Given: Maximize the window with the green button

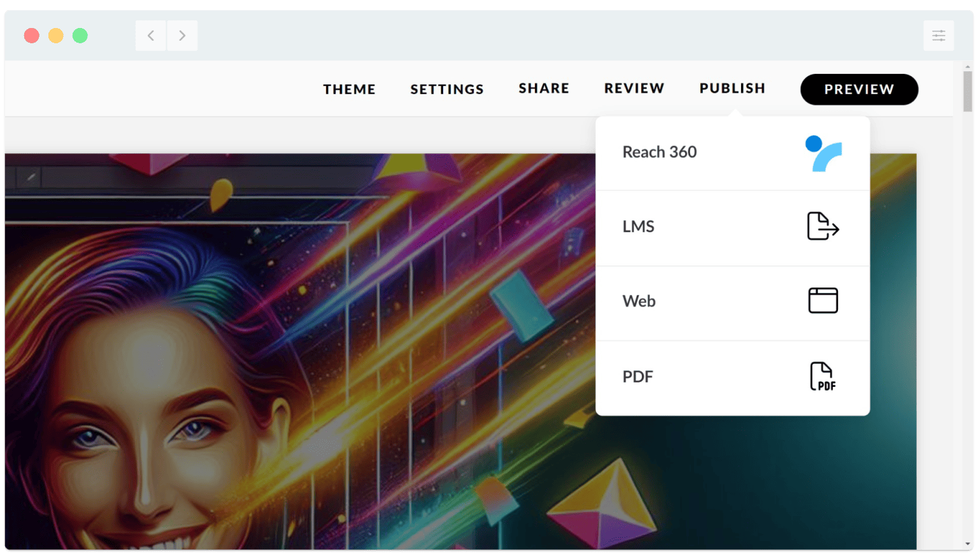Looking at the screenshot, I should [x=80, y=36].
